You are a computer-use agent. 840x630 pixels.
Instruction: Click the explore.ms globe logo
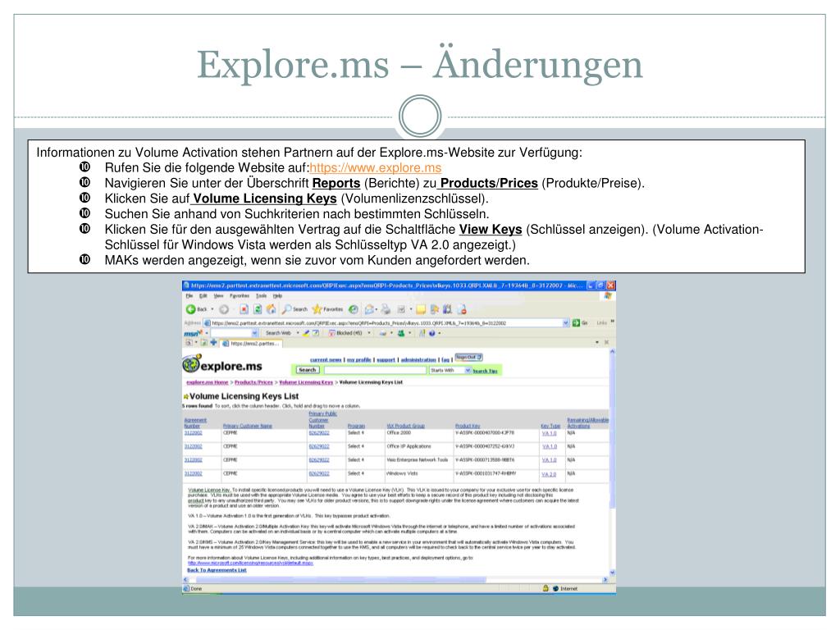pos(191,363)
